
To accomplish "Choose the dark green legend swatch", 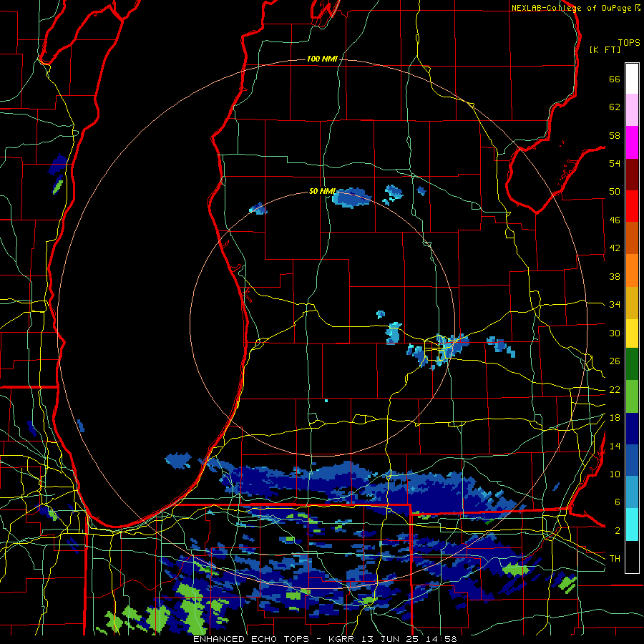I will pyautogui.click(x=632, y=364).
